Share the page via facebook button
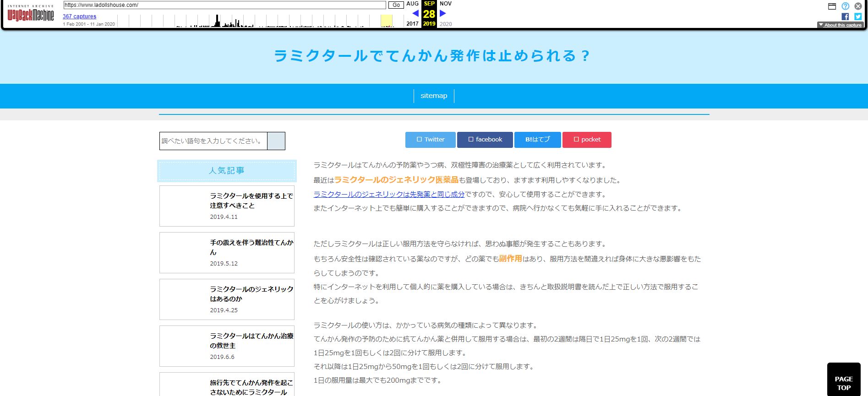Viewport: 868px width, 396px height. point(485,140)
